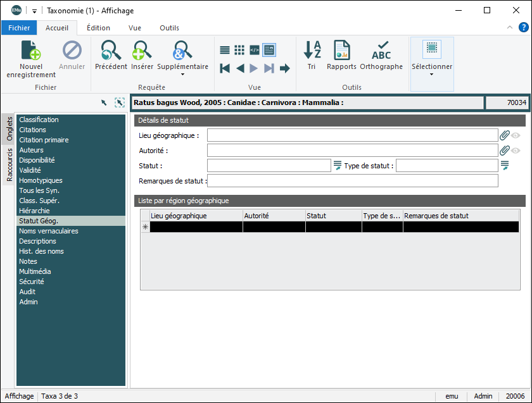Open the Rapports tool

point(341,51)
